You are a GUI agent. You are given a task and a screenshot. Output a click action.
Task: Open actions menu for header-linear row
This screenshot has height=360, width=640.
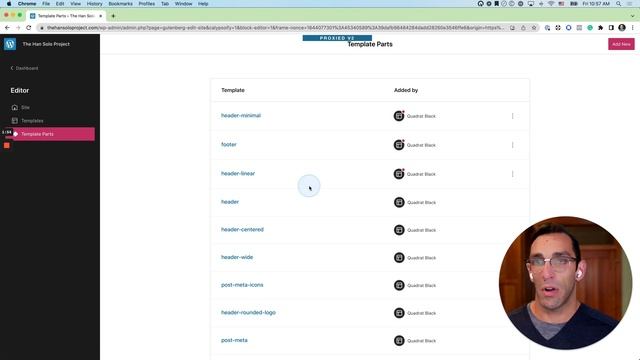513,174
